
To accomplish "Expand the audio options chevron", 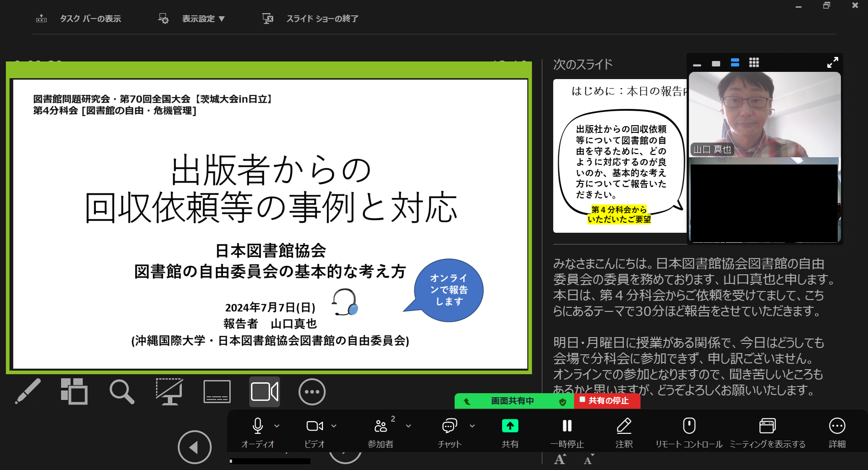I will click(277, 426).
